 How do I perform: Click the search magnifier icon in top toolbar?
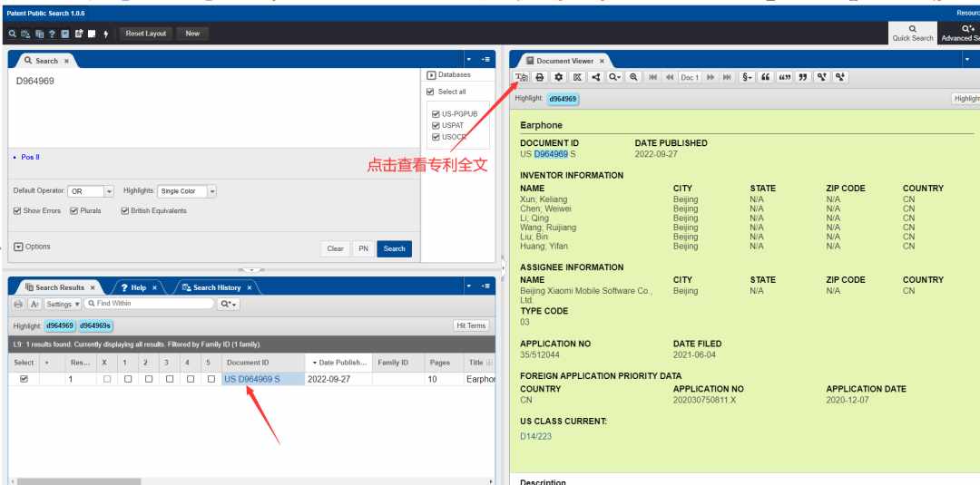[12, 34]
